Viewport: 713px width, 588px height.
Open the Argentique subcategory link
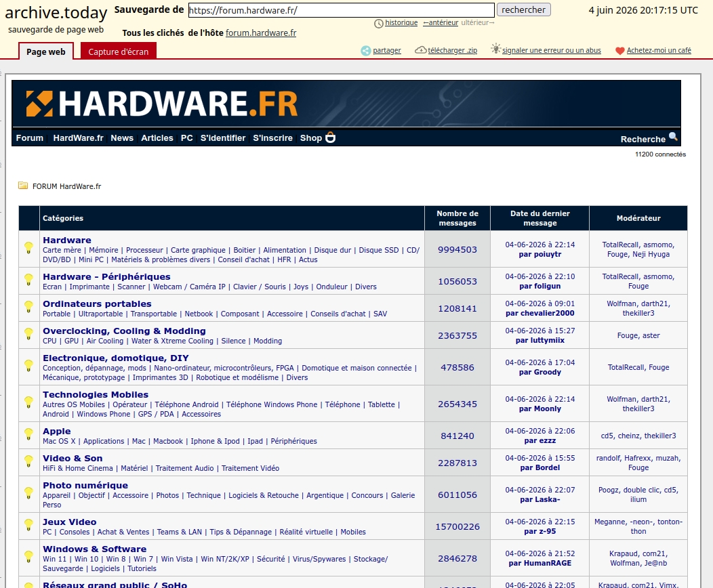(325, 495)
